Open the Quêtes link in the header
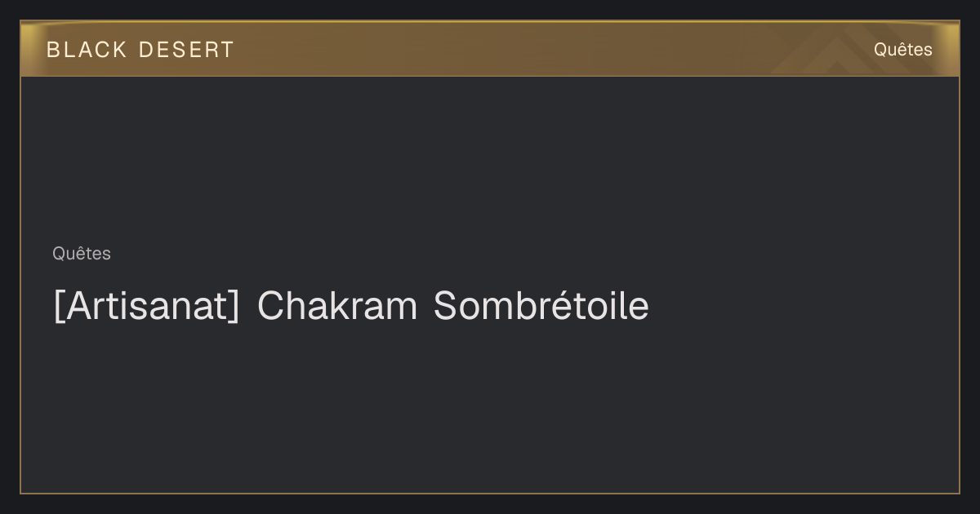This screenshot has width=980, height=514. click(902, 50)
